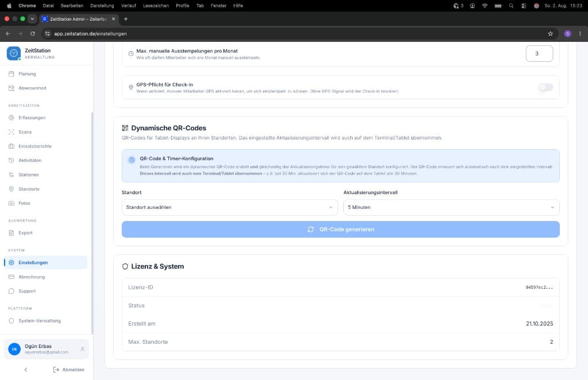
Task: Open Stationen in the sidebar
Action: point(29,175)
